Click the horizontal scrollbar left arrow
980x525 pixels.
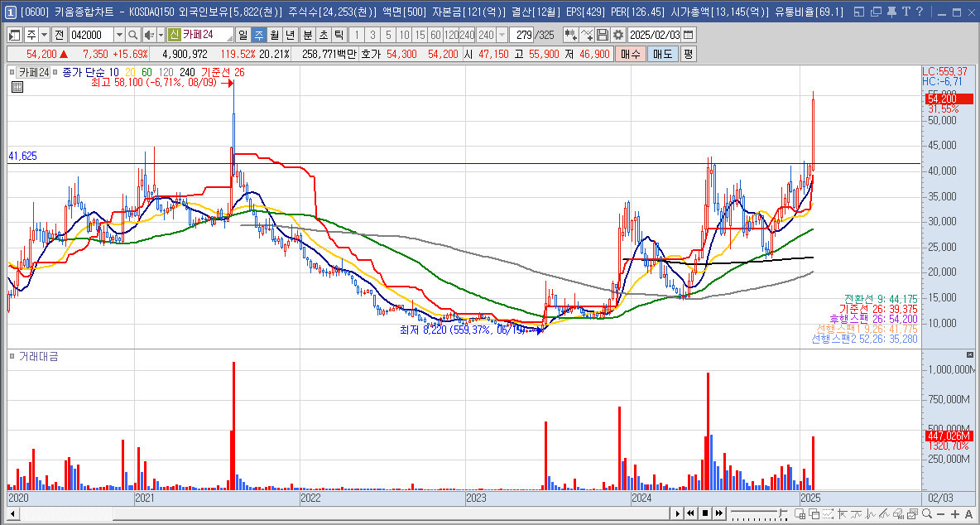[x=12, y=513]
